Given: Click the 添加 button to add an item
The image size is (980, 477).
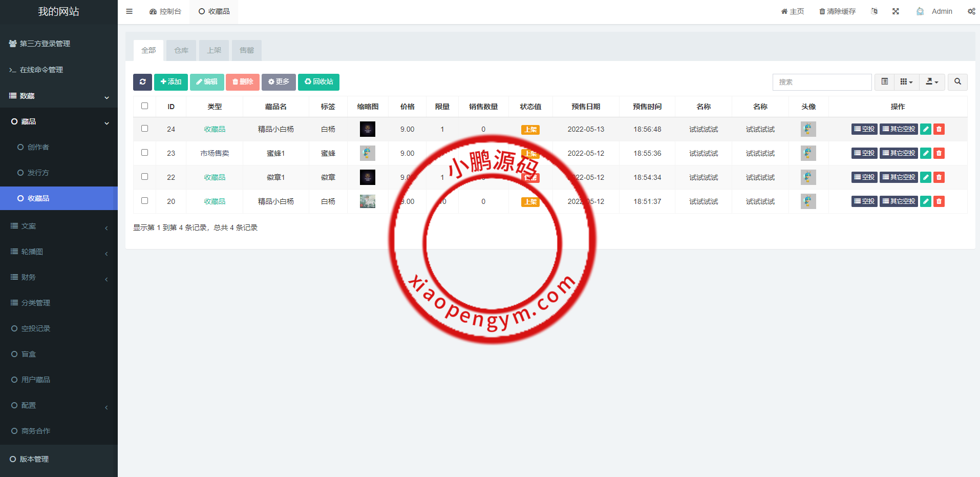Looking at the screenshot, I should (x=171, y=82).
